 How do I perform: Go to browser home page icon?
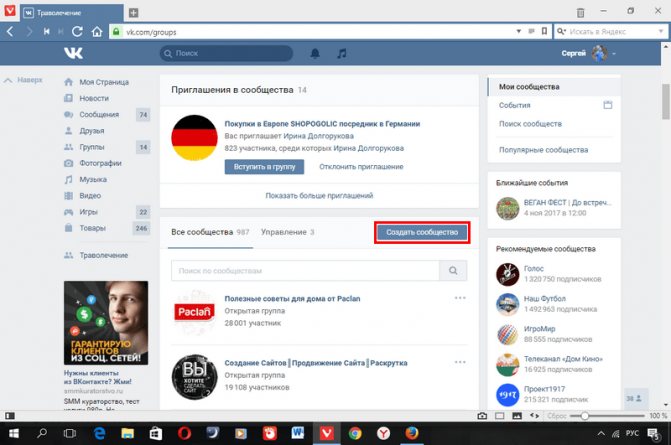coord(97,32)
